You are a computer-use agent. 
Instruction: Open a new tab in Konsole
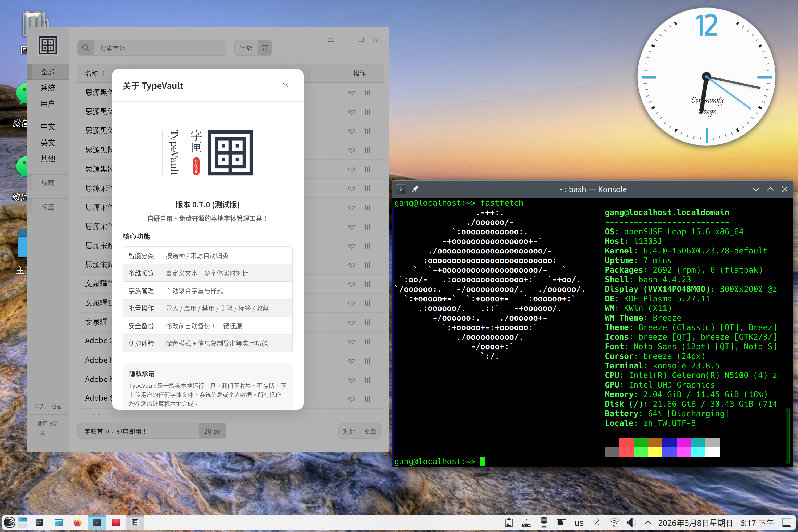[401, 189]
